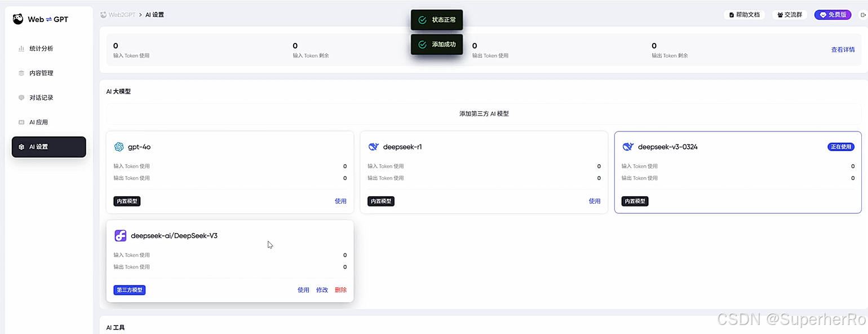Click the Web2GPT panda logo icon
This screenshot has width=868, height=334.
pos(18,19)
